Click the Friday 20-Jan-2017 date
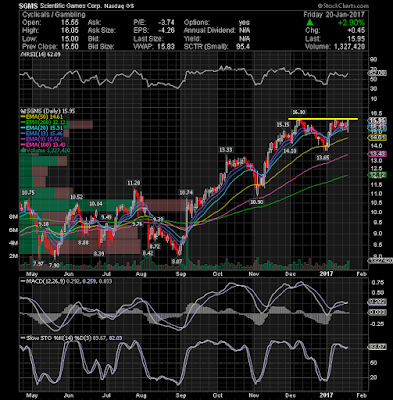The image size is (393, 400). [x=334, y=14]
